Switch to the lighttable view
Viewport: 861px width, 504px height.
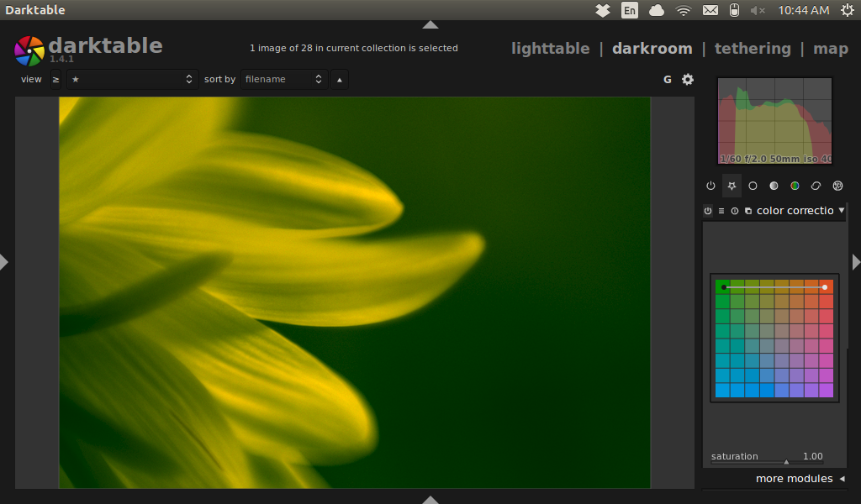[x=550, y=48]
